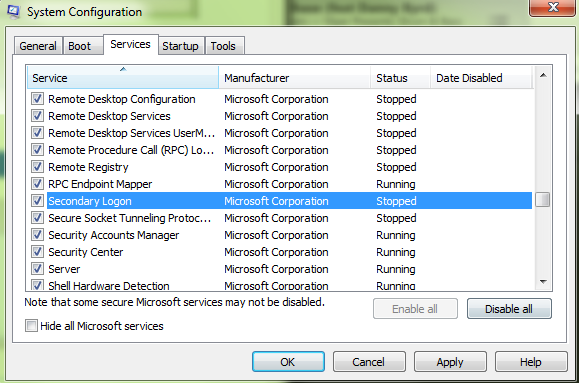Select the Remote Registry service name
Image resolution: width=579 pixels, height=383 pixels.
coord(88,167)
